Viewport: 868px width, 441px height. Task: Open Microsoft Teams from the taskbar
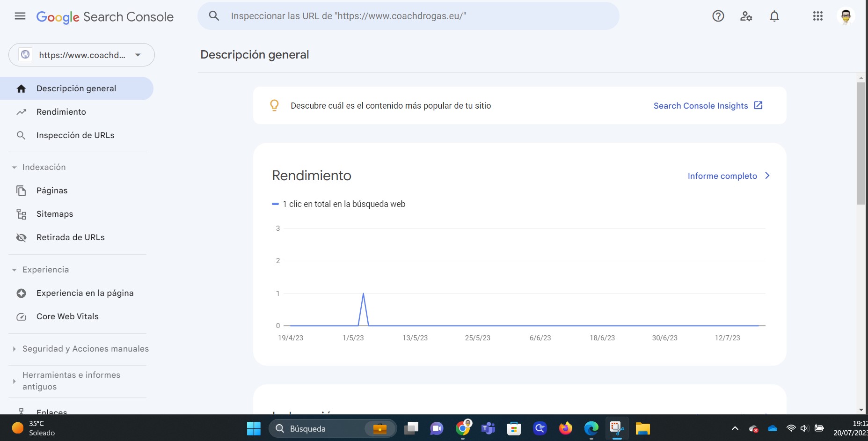(x=488, y=428)
